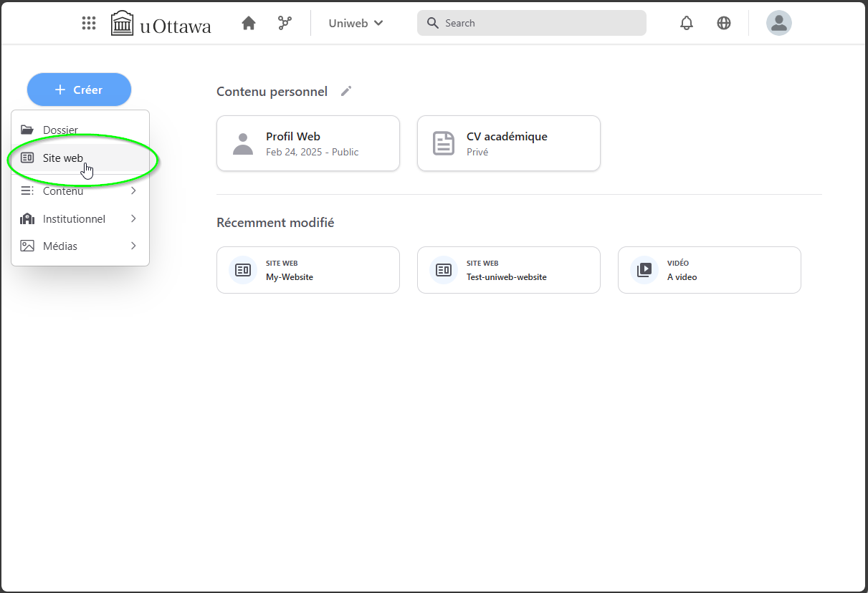The image size is (868, 593).
Task: Open the apps grid launcher icon
Action: (89, 23)
